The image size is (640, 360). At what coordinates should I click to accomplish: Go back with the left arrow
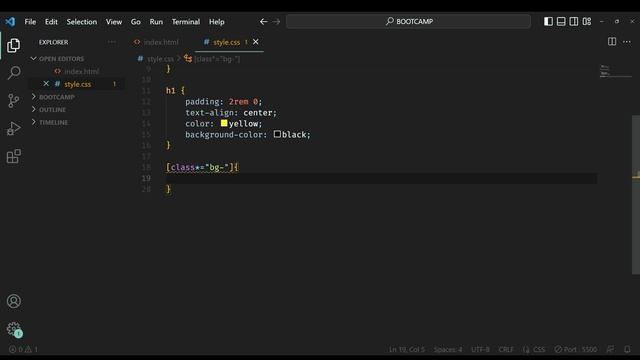[264, 22]
